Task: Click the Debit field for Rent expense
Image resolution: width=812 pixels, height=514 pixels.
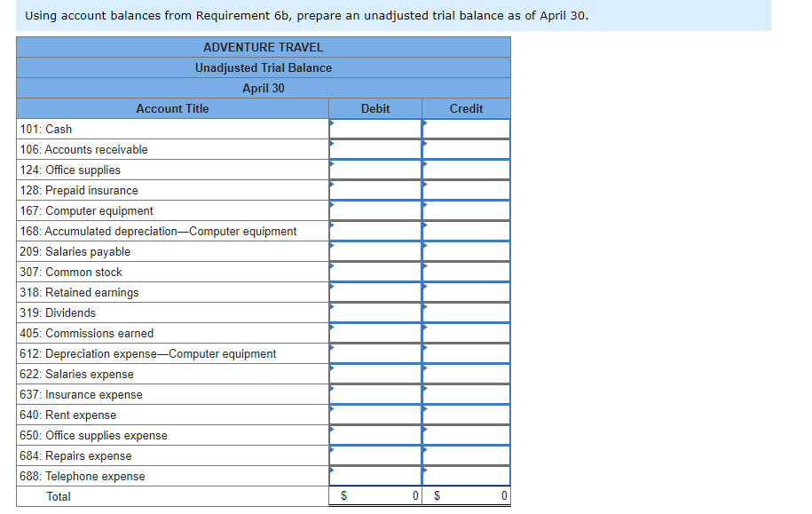Action: click(x=374, y=415)
